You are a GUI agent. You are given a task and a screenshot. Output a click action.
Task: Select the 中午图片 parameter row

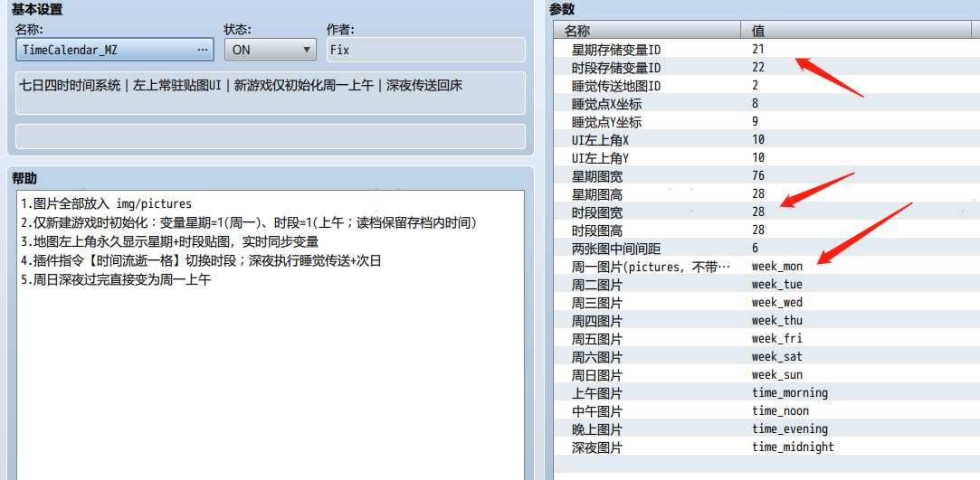pyautogui.click(x=766, y=410)
